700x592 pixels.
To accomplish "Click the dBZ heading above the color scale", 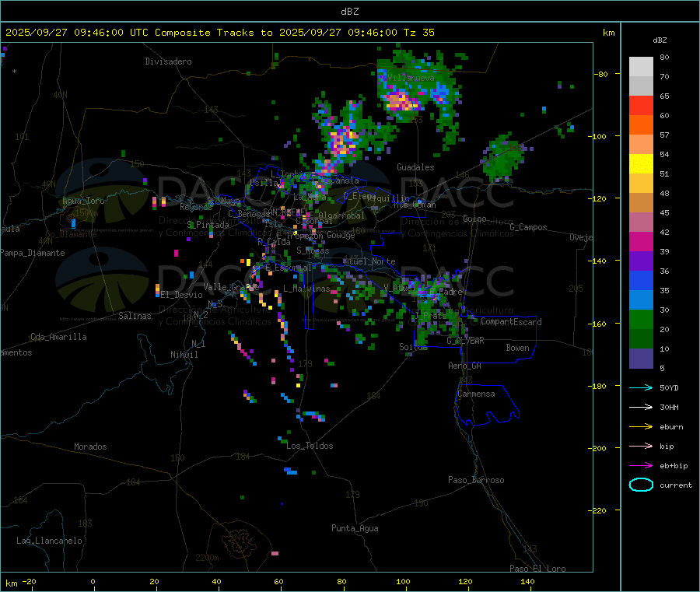I will click(660, 40).
